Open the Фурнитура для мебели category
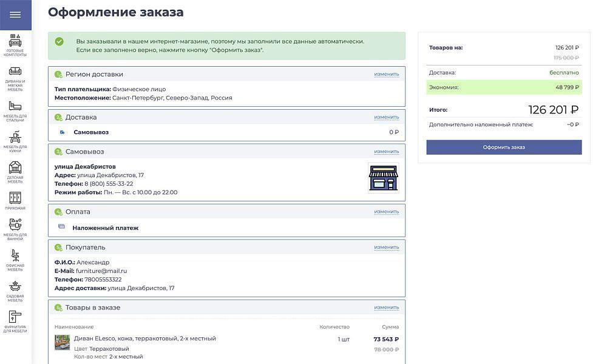 [x=15, y=322]
